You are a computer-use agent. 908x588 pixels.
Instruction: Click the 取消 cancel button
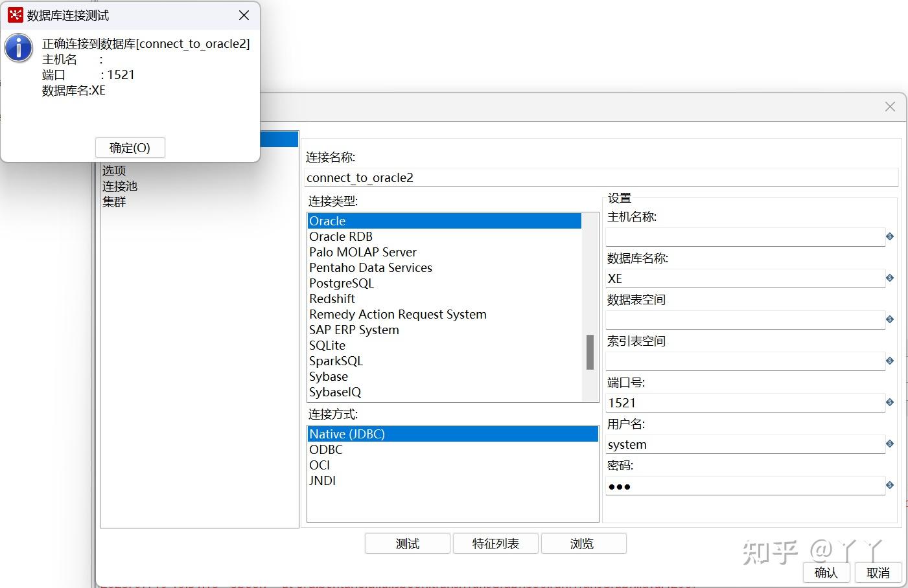tap(878, 572)
